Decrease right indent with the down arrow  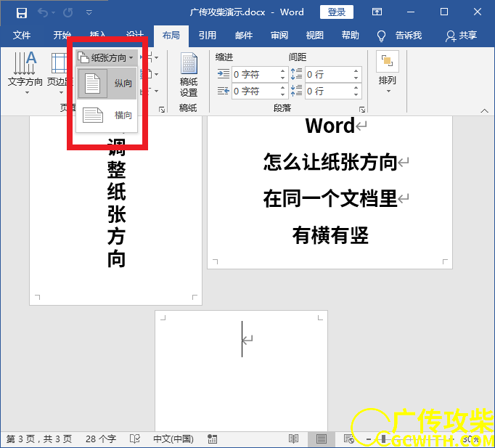click(x=283, y=94)
